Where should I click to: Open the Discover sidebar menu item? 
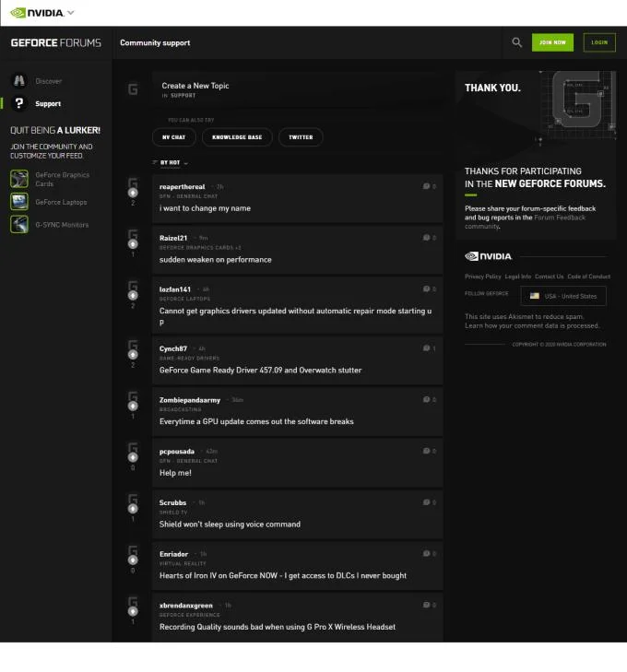tap(49, 81)
